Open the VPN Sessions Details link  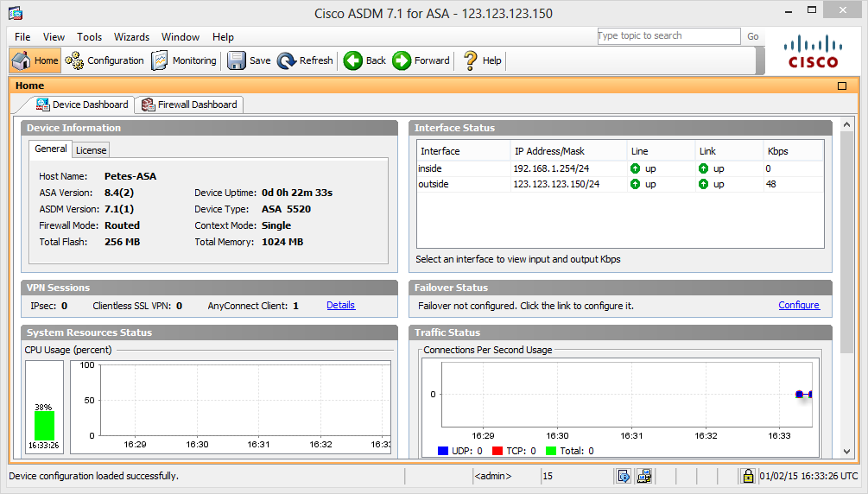(x=340, y=305)
